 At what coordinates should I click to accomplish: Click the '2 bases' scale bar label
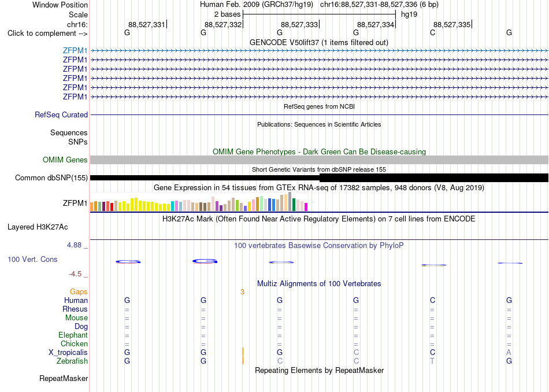click(228, 14)
